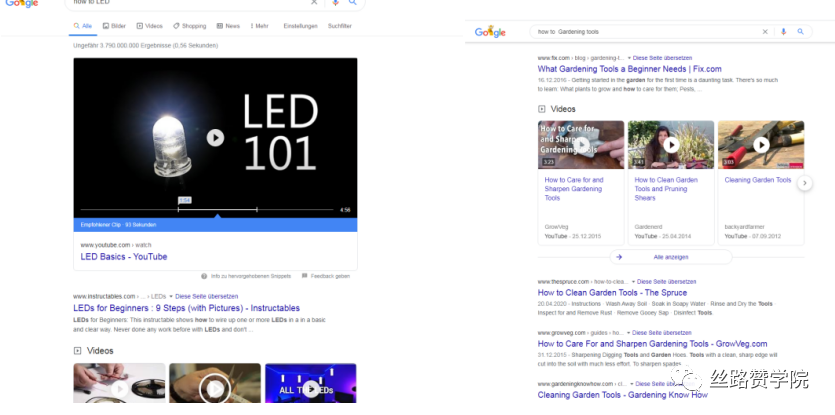
Task: Click the Feedback geben link
Action: click(326, 276)
